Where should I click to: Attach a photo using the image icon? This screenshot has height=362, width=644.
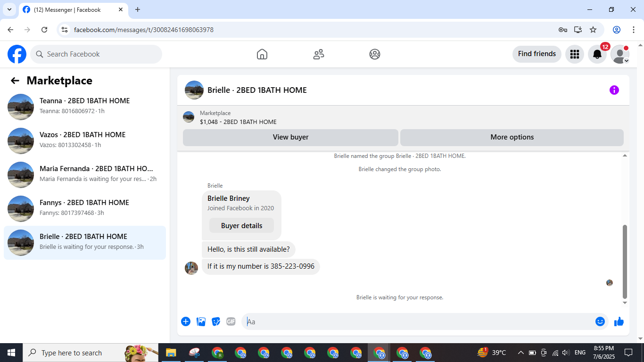point(201,321)
